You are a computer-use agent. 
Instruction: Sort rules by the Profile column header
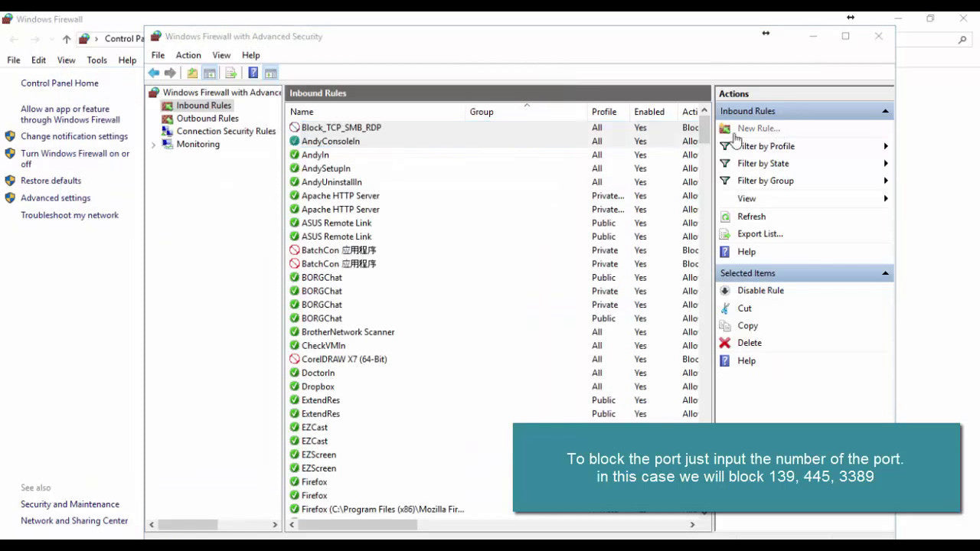pyautogui.click(x=609, y=112)
